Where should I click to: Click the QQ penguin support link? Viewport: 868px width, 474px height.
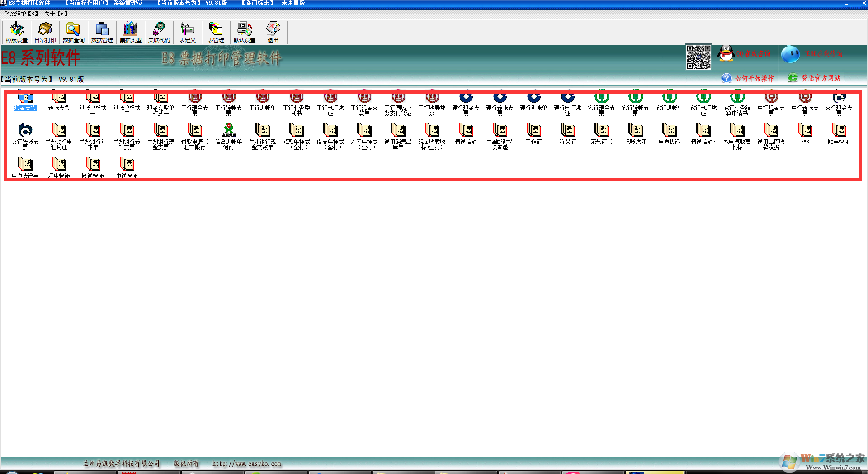744,54
